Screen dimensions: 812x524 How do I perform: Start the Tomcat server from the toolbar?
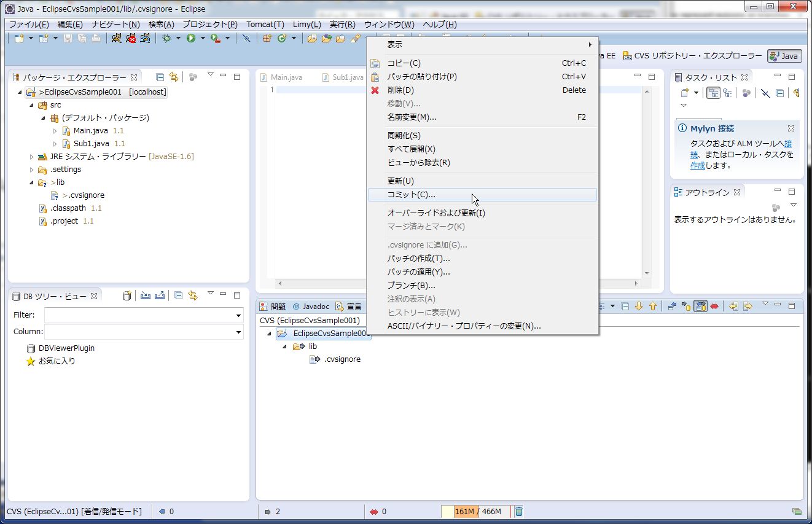pyautogui.click(x=117, y=39)
